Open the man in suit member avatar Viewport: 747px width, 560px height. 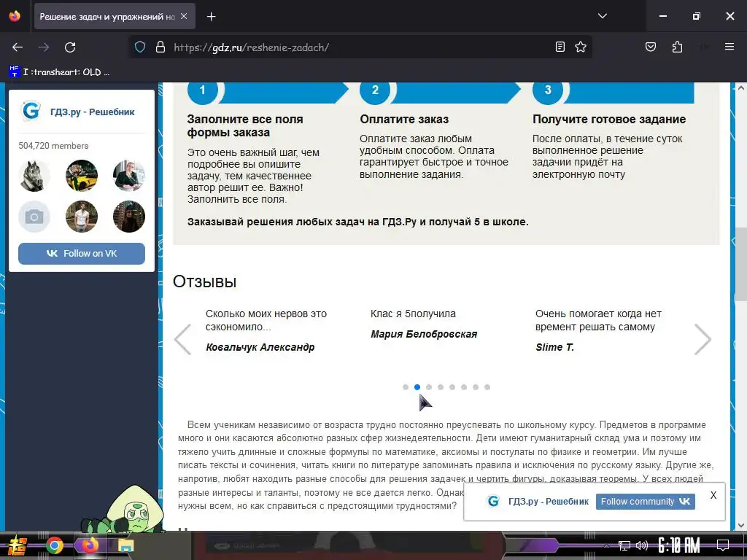[x=128, y=176]
